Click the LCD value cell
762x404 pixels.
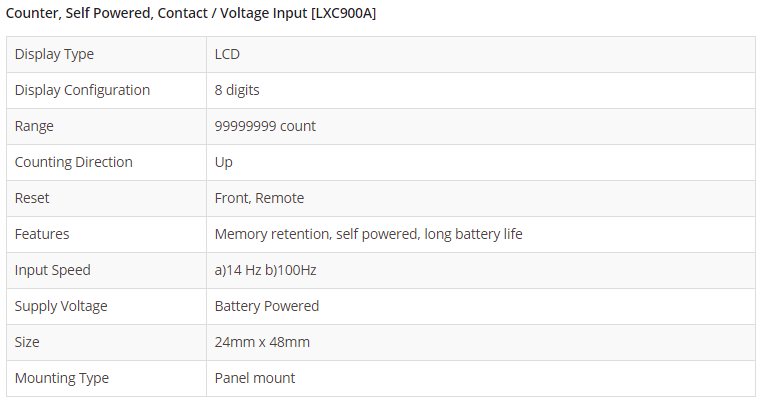(x=227, y=54)
